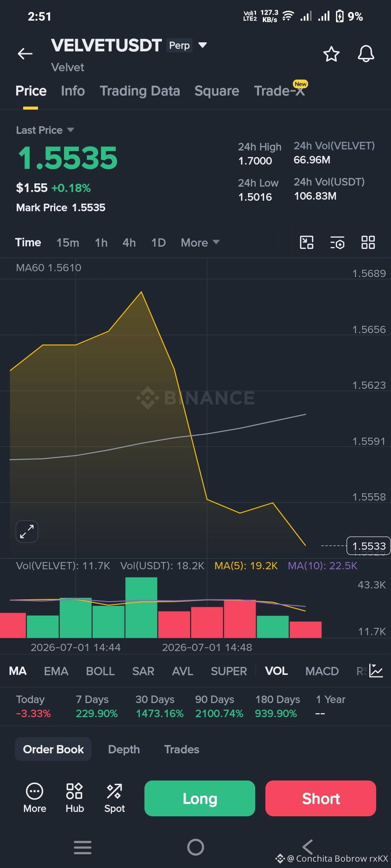Expand the VELVETUSDT pair selector arrow
The width and height of the screenshot is (391, 868).
click(202, 45)
